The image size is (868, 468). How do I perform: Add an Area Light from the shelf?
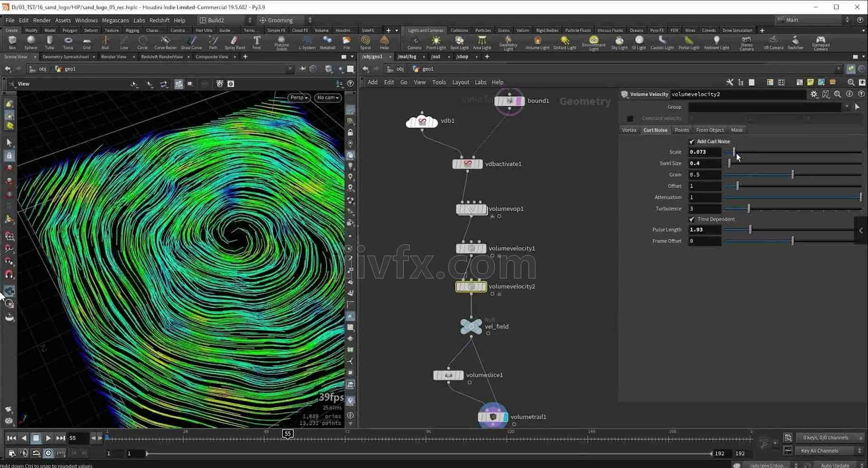point(482,42)
